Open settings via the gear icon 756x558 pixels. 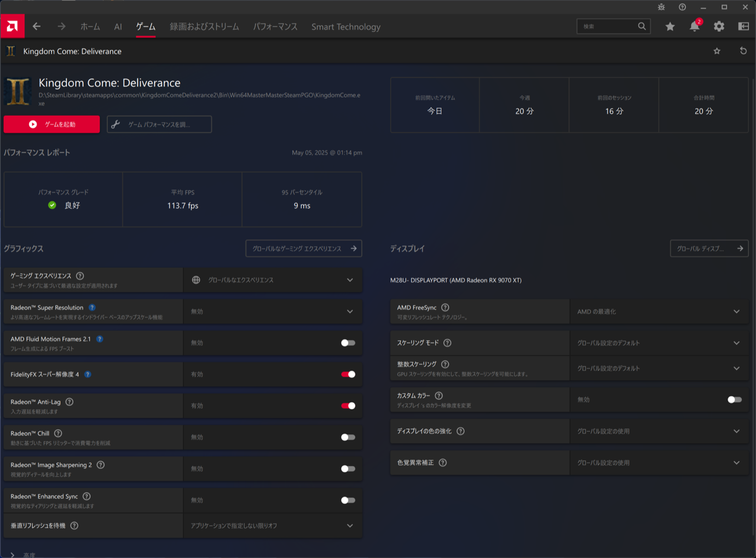(x=719, y=26)
